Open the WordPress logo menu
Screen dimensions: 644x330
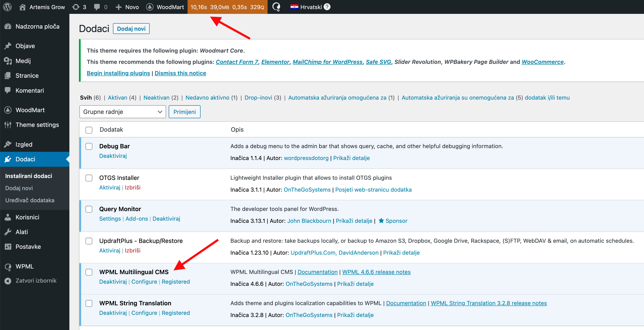click(x=8, y=7)
